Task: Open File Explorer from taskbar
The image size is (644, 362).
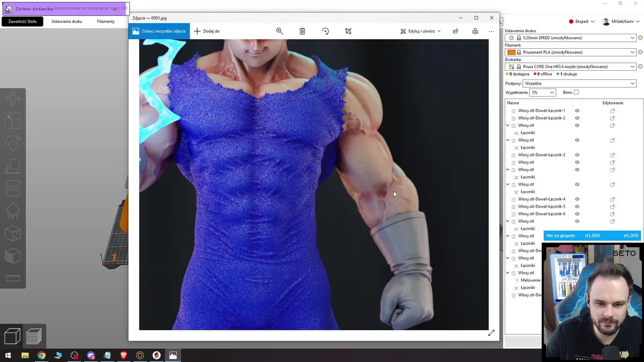Action: tap(25, 355)
